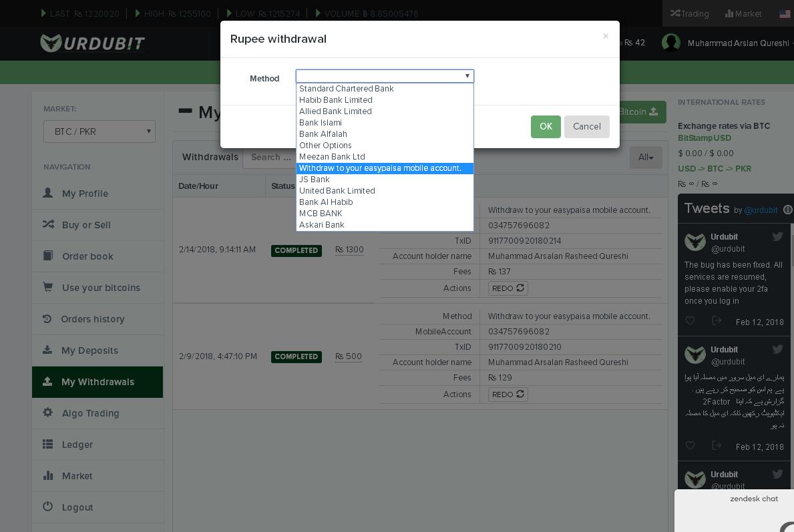The width and height of the screenshot is (794, 532).
Task: Click REDO for the ₨ 500 withdrawal
Action: [x=508, y=394]
